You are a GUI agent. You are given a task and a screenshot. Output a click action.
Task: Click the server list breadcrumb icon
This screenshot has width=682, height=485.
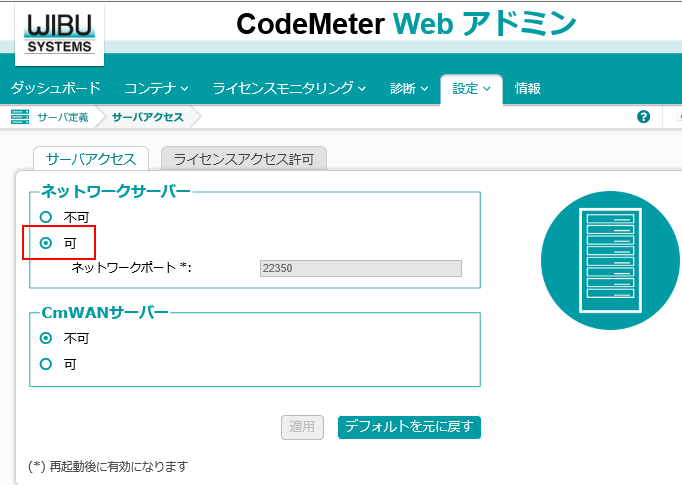20,117
